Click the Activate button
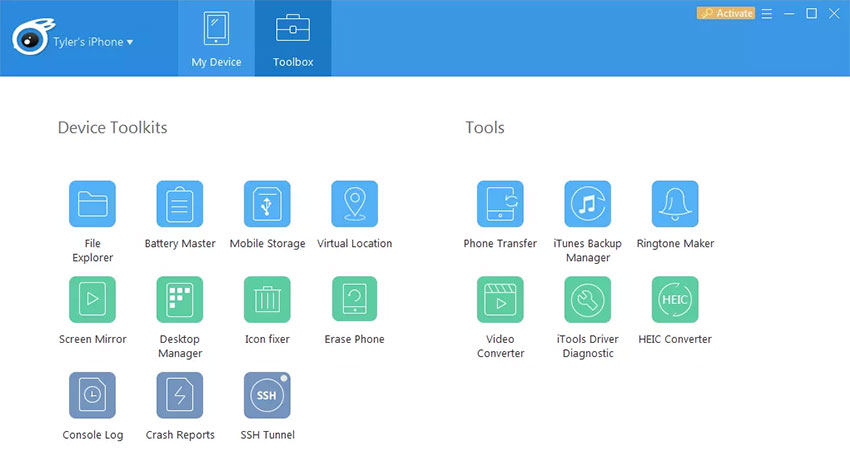Image resolution: width=850 pixels, height=476 pixels. (725, 14)
